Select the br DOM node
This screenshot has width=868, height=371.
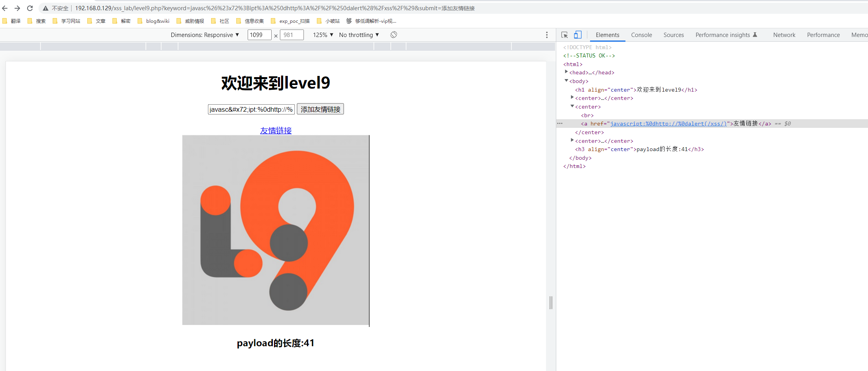pos(587,115)
